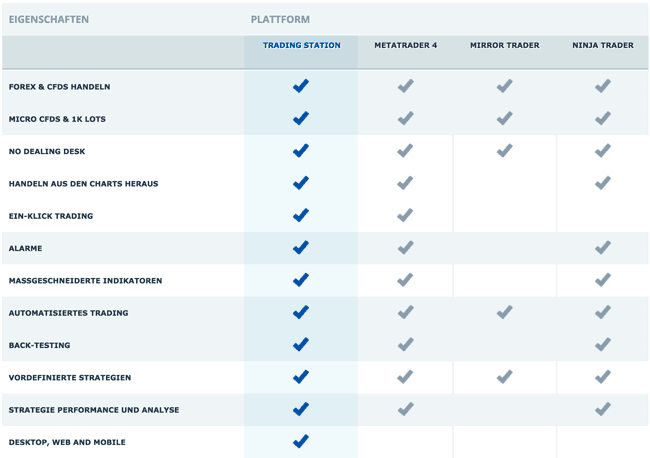650x458 pixels.
Task: Click the Plattform heading
Action: point(280,19)
